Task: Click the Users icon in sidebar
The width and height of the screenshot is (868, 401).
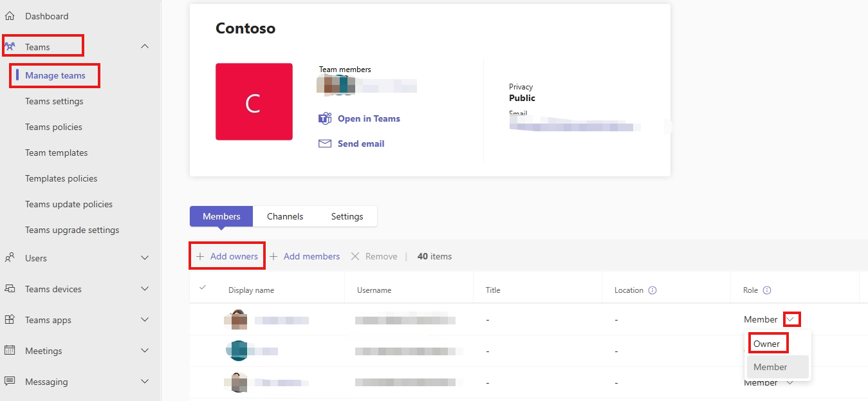Action: pos(10,257)
